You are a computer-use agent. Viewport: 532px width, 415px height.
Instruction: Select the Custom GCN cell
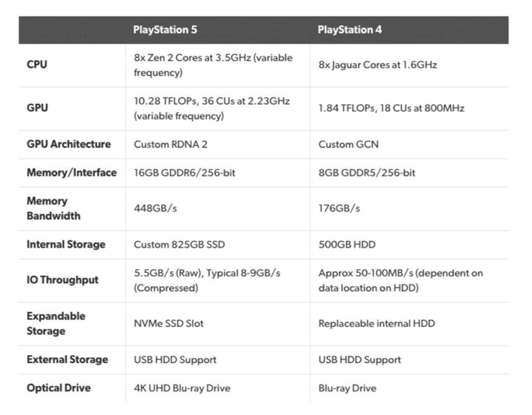tap(348, 144)
